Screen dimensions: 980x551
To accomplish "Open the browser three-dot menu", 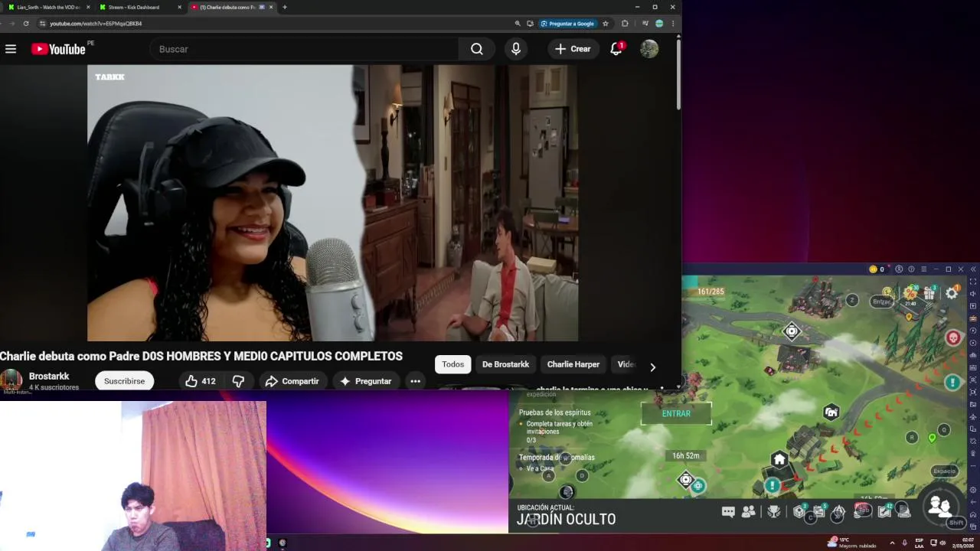I will pyautogui.click(x=673, y=24).
